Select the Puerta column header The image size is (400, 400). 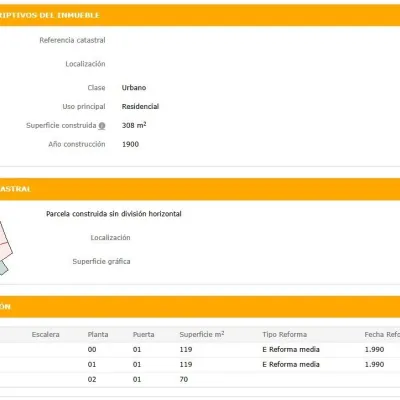[143, 334]
